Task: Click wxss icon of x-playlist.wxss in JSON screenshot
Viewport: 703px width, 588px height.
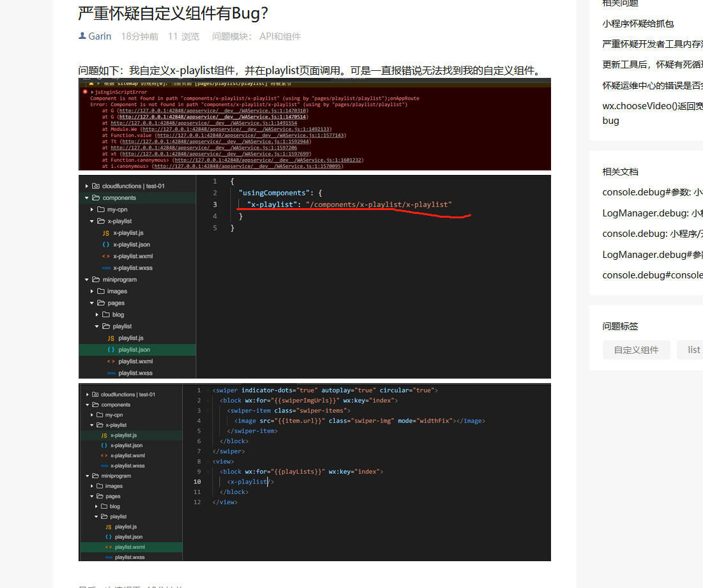Action: [106, 268]
